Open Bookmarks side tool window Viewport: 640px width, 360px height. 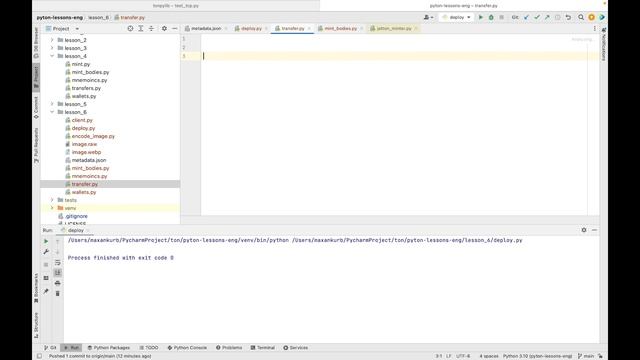pos(36,288)
